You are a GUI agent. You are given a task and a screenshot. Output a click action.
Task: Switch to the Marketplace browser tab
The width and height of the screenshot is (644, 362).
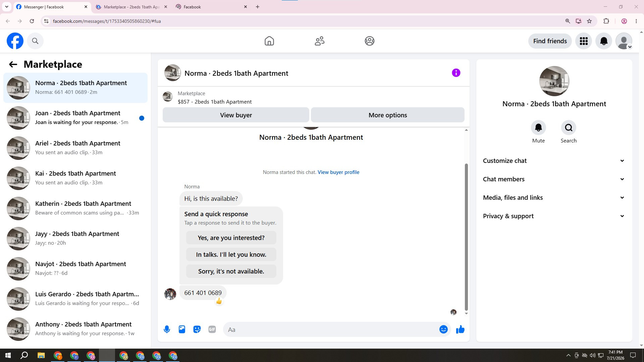(x=131, y=7)
